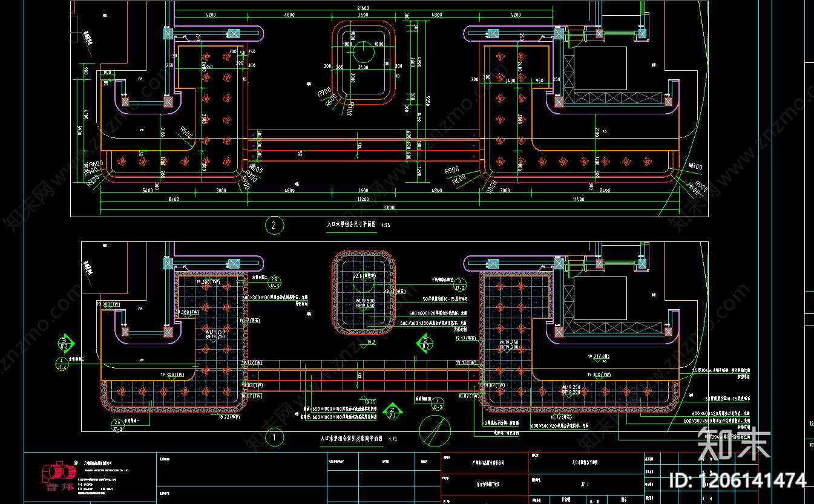Select the title text "入口水景组合索引及竖向平面图"
Viewport: 814px width, 504px height.
(x=351, y=437)
